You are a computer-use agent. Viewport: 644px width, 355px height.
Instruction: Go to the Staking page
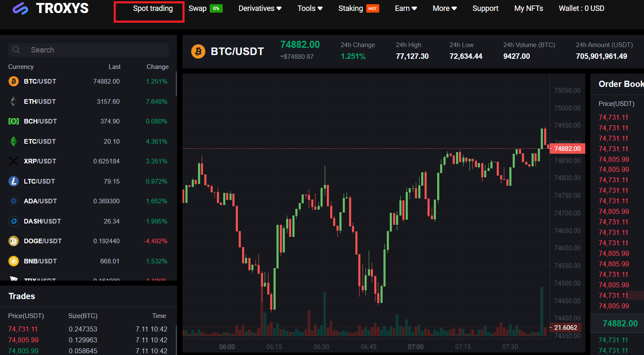pyautogui.click(x=350, y=8)
